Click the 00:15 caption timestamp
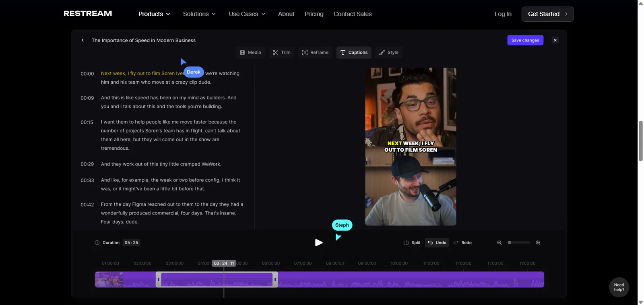Image resolution: width=644 pixels, height=305 pixels. (x=87, y=122)
